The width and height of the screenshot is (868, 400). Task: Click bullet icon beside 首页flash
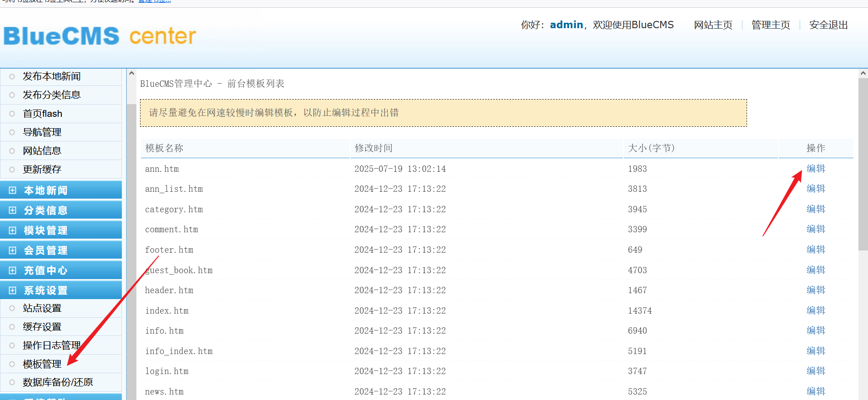[12, 114]
